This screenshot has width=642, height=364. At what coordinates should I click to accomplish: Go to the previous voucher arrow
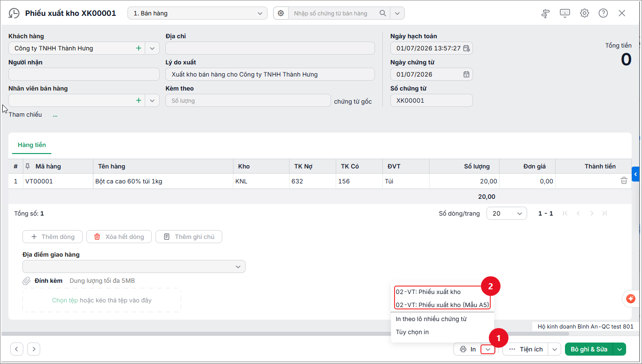click(x=17, y=349)
